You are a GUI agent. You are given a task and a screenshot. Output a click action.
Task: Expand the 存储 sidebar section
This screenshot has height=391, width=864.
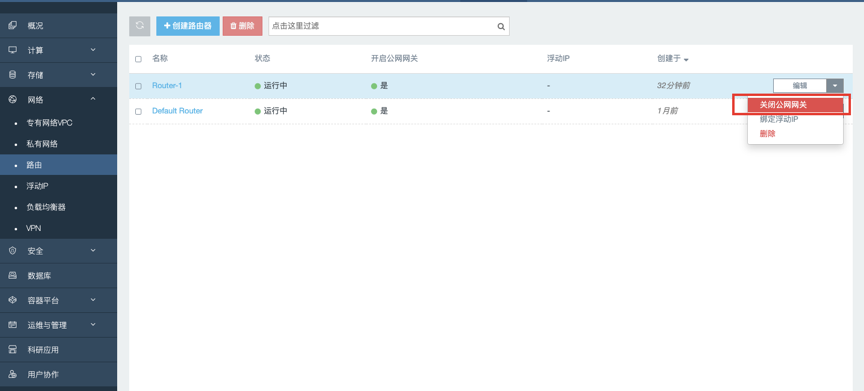tap(93, 74)
